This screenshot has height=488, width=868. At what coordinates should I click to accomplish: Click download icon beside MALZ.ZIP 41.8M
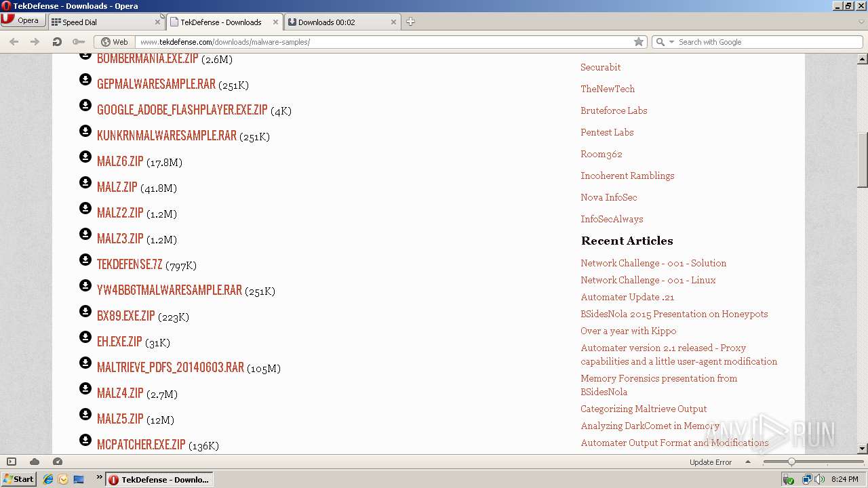[x=85, y=182]
